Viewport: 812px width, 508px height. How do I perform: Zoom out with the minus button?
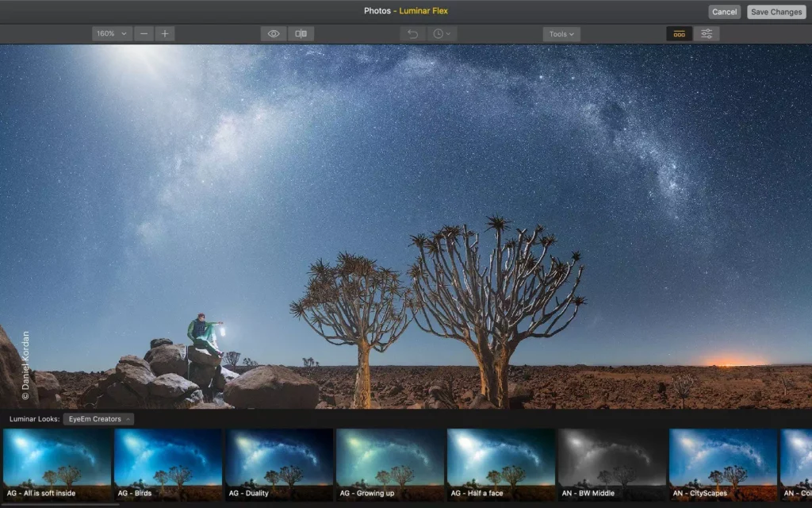(144, 33)
